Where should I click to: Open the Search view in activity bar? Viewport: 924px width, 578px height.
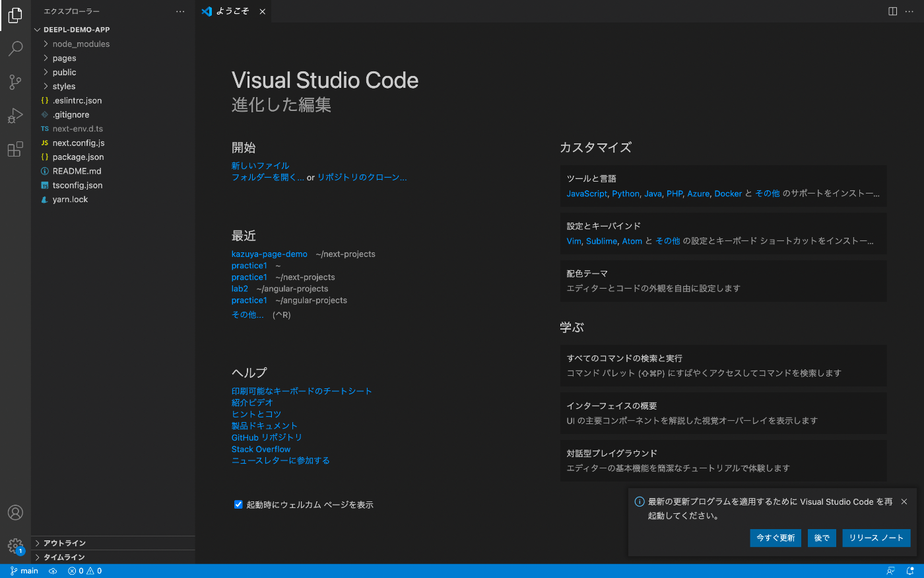pos(15,49)
